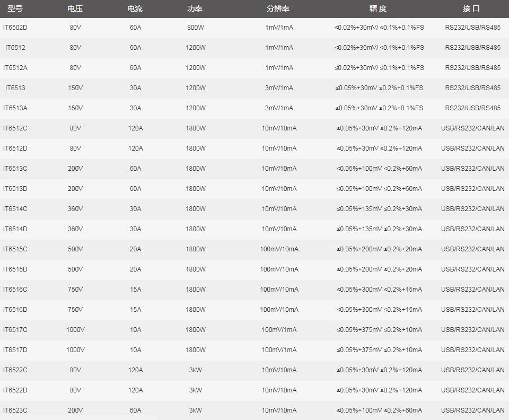Screen dimensions: 509x420
Task: Open the IT6522D model entry
Action: [x=15, y=390]
